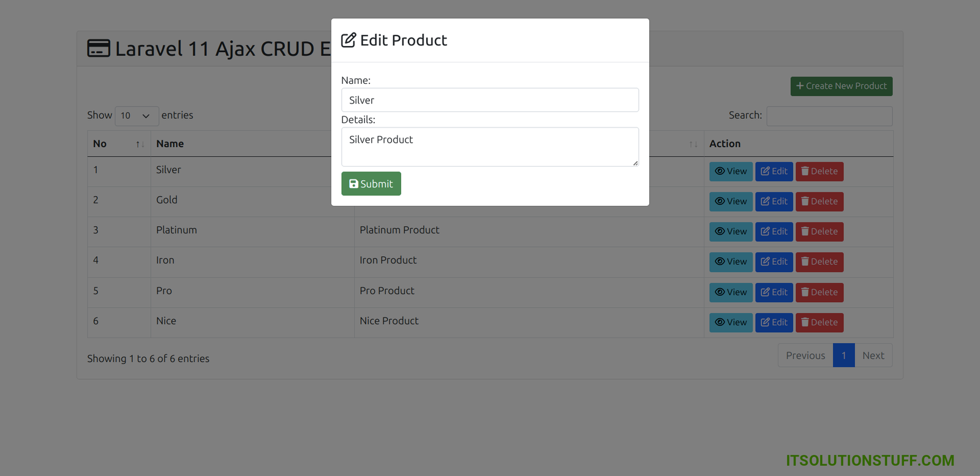Click the Search input field
Screen dimensions: 980x476
click(829, 116)
